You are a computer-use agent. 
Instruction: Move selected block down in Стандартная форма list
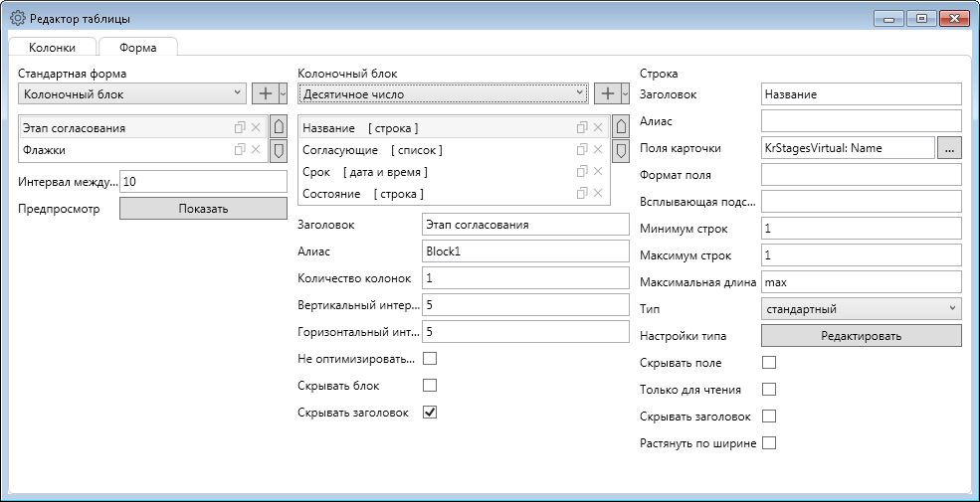click(x=279, y=150)
